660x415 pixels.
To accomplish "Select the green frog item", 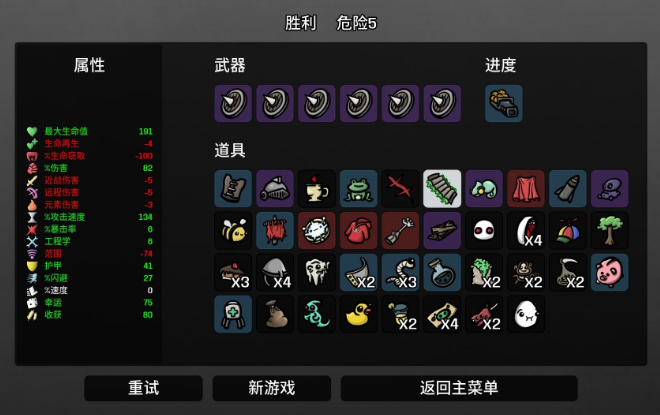I will click(x=358, y=189).
